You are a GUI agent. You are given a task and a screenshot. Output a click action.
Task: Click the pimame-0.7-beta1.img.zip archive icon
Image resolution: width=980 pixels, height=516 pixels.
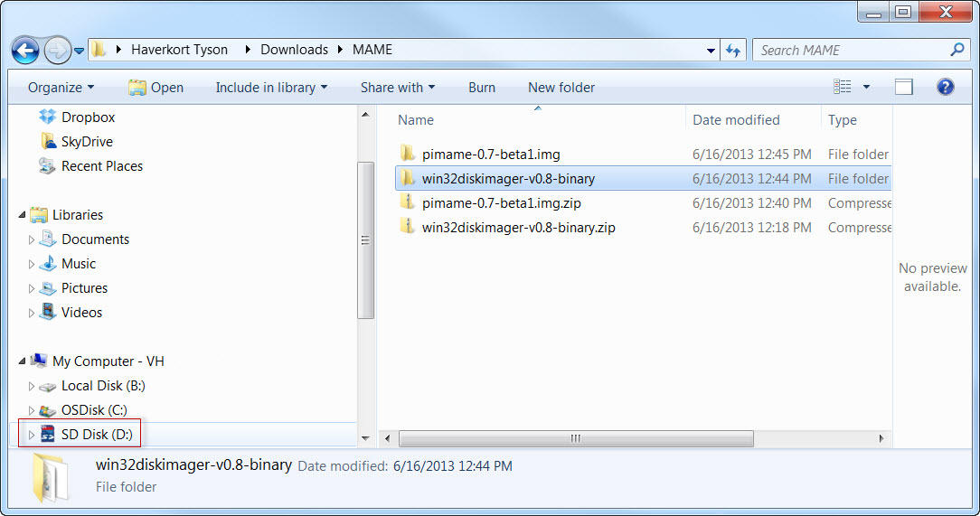click(408, 202)
